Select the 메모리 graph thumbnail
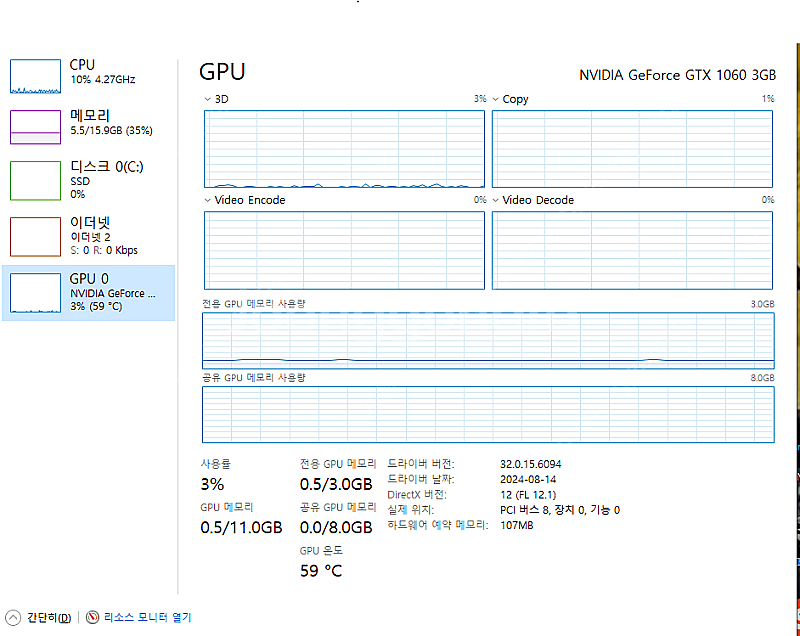The height and width of the screenshot is (636, 800). pos(36,127)
